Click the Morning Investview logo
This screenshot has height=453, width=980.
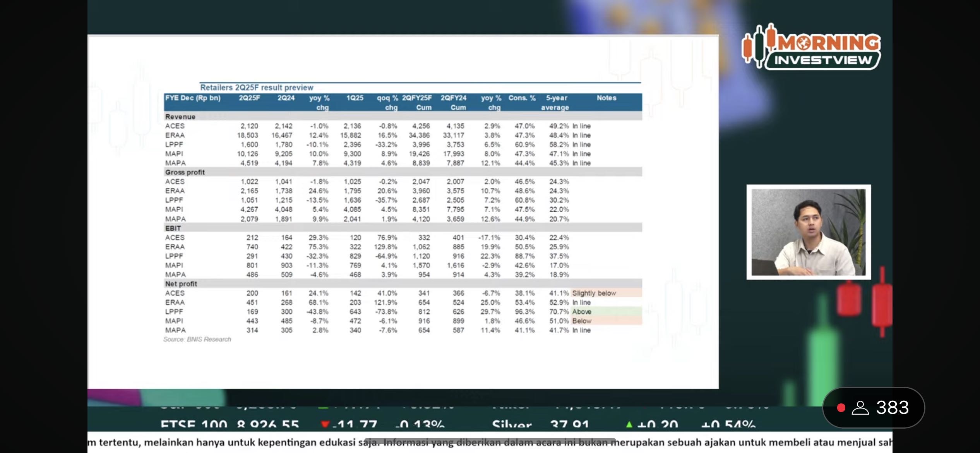(811, 47)
